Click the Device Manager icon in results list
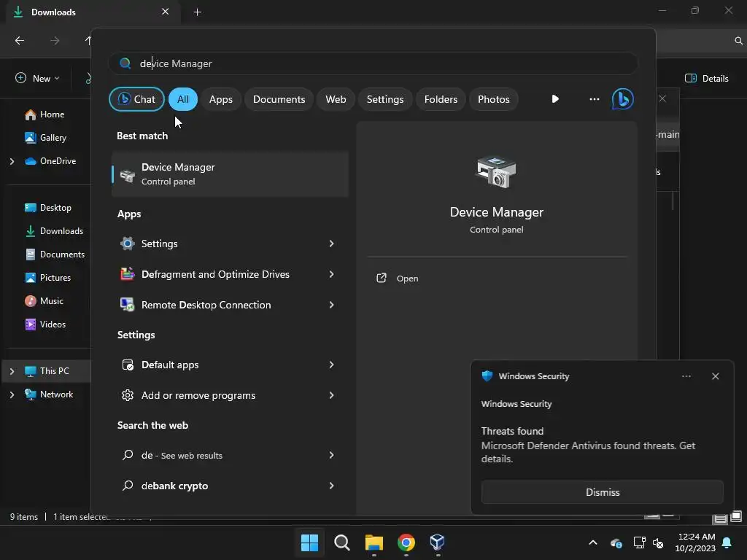 [x=127, y=176]
